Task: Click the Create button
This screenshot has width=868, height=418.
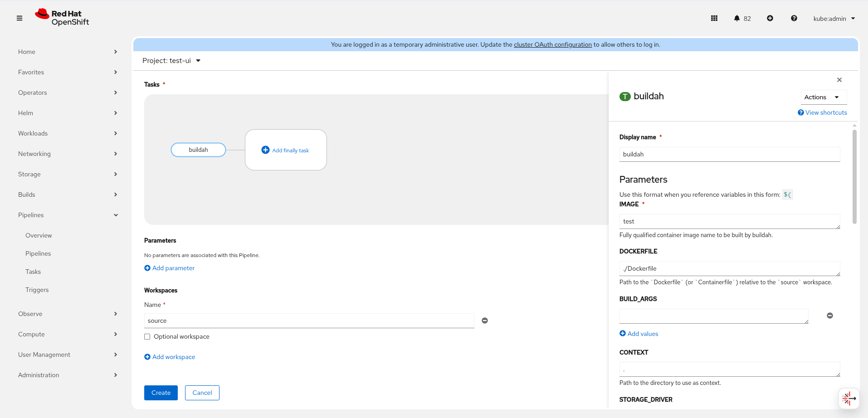Action: [x=161, y=393]
